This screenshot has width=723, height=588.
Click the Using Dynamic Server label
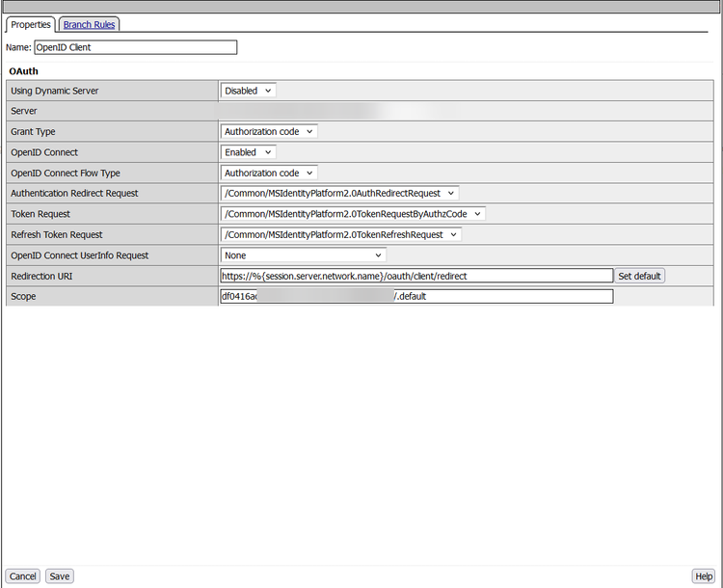coord(54,91)
